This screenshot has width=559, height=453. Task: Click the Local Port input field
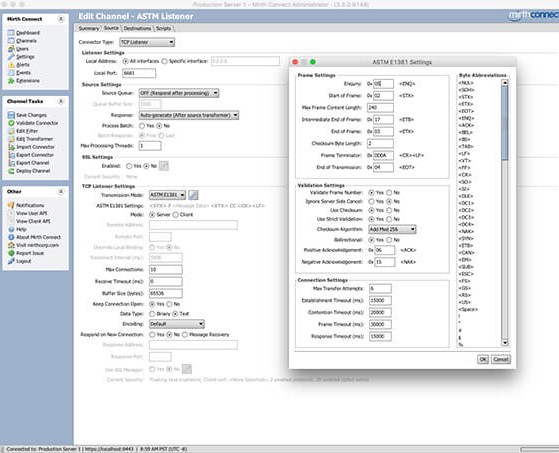tap(139, 73)
